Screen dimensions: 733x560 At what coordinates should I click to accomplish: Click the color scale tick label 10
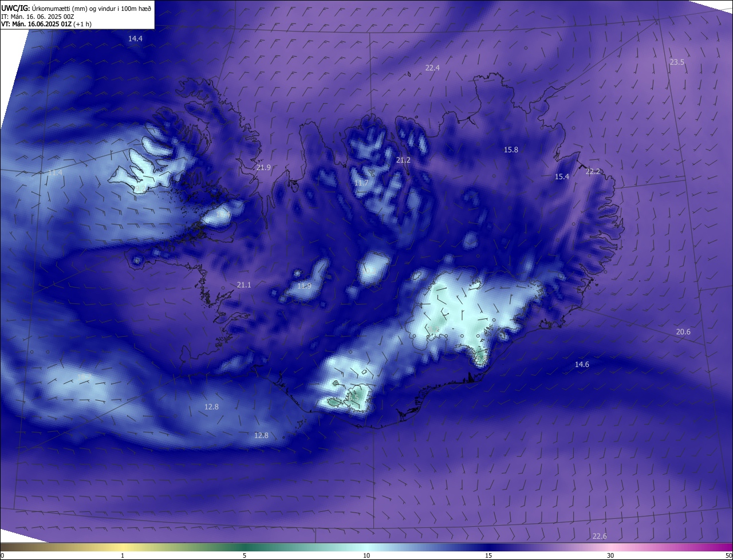pyautogui.click(x=366, y=555)
